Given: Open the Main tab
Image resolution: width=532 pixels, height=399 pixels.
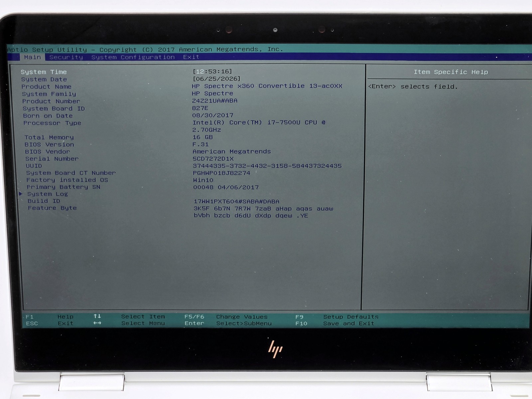Looking at the screenshot, I should pyautogui.click(x=33, y=57).
